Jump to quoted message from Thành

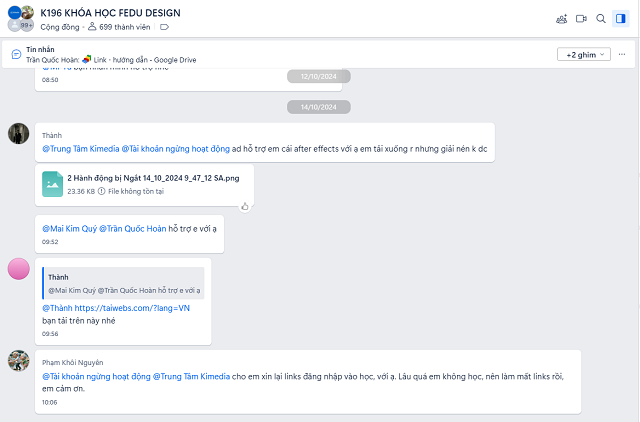(x=122, y=284)
